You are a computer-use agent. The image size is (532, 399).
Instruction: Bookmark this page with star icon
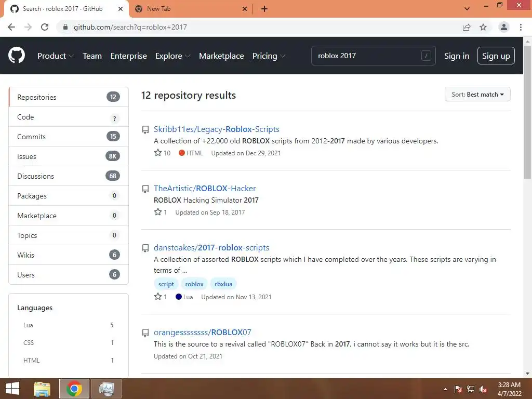pyautogui.click(x=483, y=27)
